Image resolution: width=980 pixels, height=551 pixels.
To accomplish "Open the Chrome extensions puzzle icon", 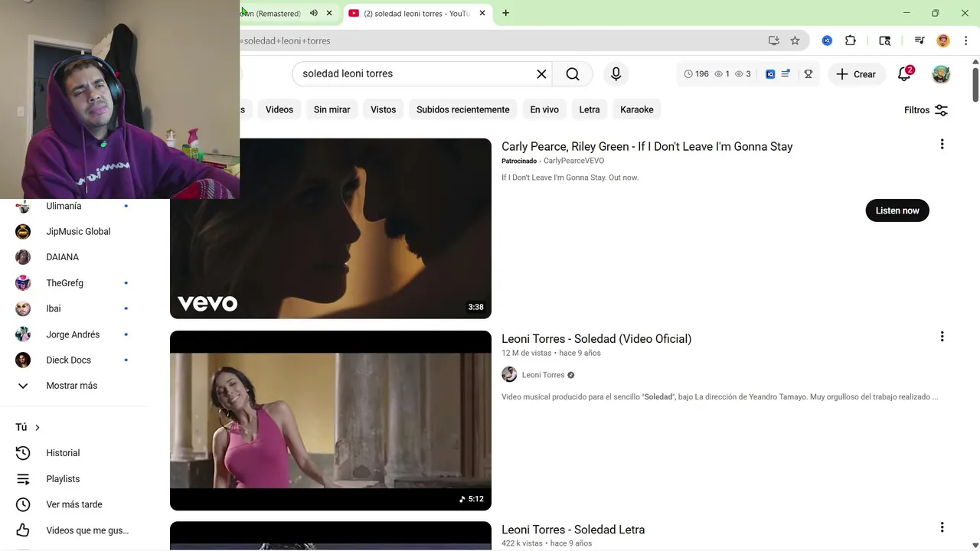I will point(851,41).
